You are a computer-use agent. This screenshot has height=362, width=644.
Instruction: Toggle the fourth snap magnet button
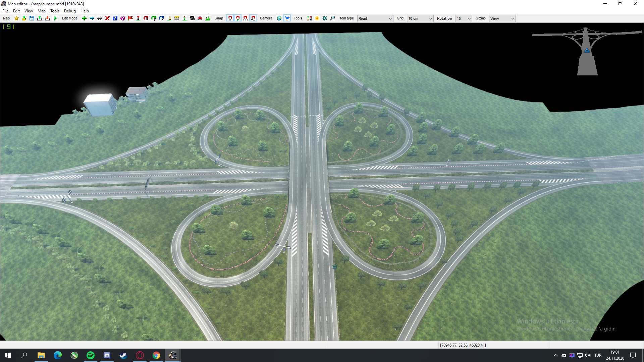[253, 18]
